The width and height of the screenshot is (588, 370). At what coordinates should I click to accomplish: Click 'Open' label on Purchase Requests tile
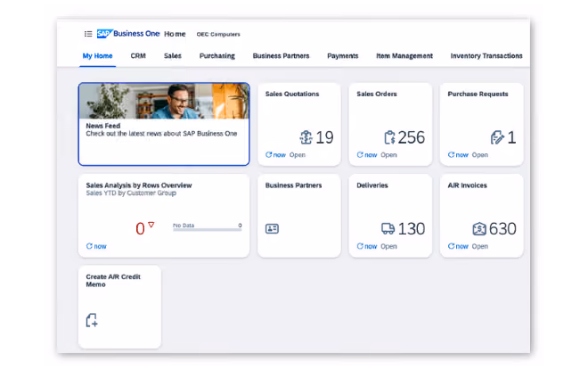point(479,154)
